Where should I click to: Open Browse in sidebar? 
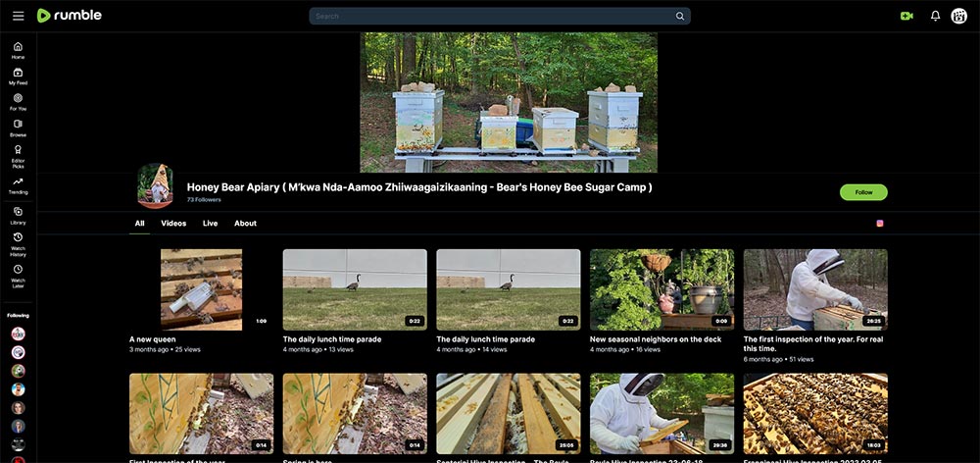pyautogui.click(x=18, y=129)
